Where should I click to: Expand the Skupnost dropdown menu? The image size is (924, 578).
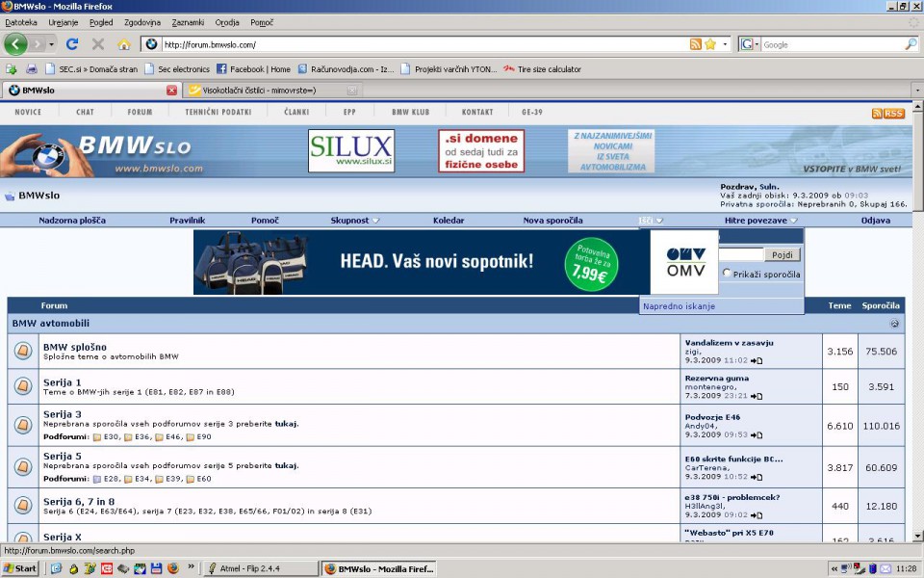tap(376, 221)
